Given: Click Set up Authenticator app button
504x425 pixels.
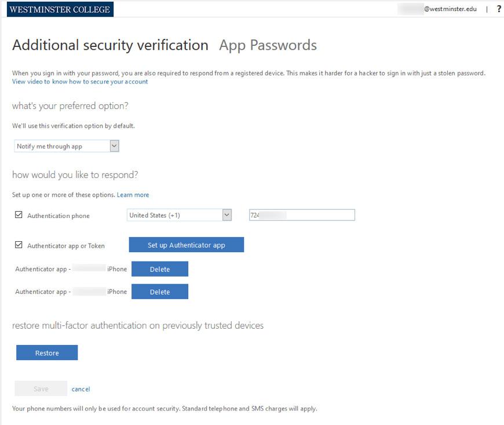Looking at the screenshot, I should [187, 245].
